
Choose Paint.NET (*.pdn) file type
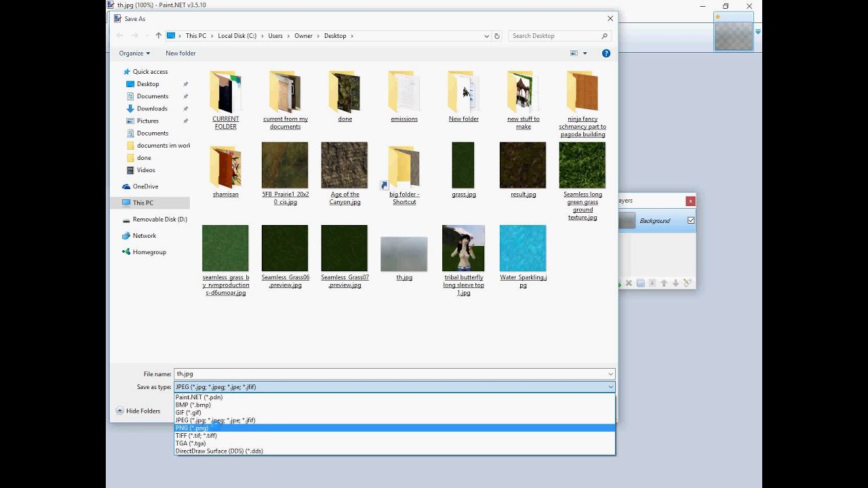pos(395,397)
